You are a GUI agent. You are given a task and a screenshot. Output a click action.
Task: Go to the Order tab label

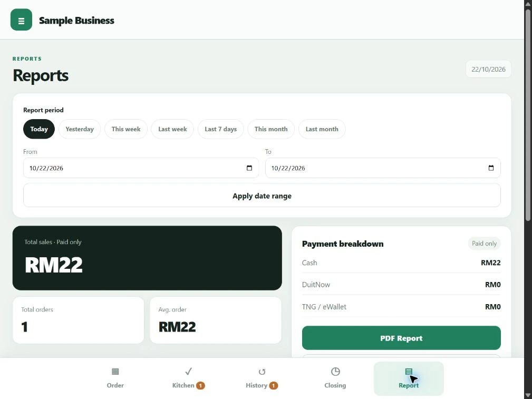click(x=115, y=385)
